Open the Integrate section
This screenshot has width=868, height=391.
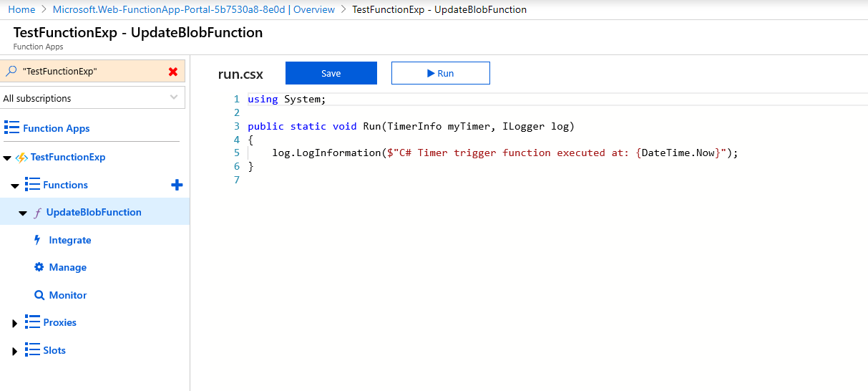coord(70,240)
